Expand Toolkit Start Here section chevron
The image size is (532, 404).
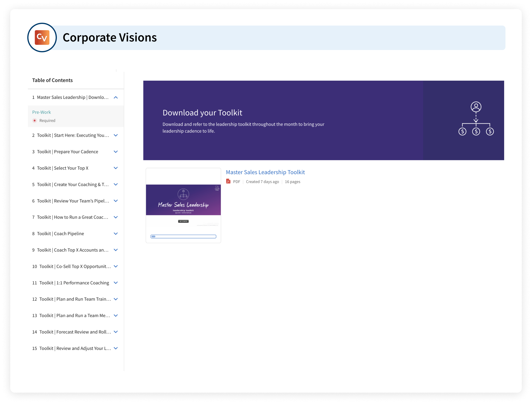pyautogui.click(x=116, y=135)
